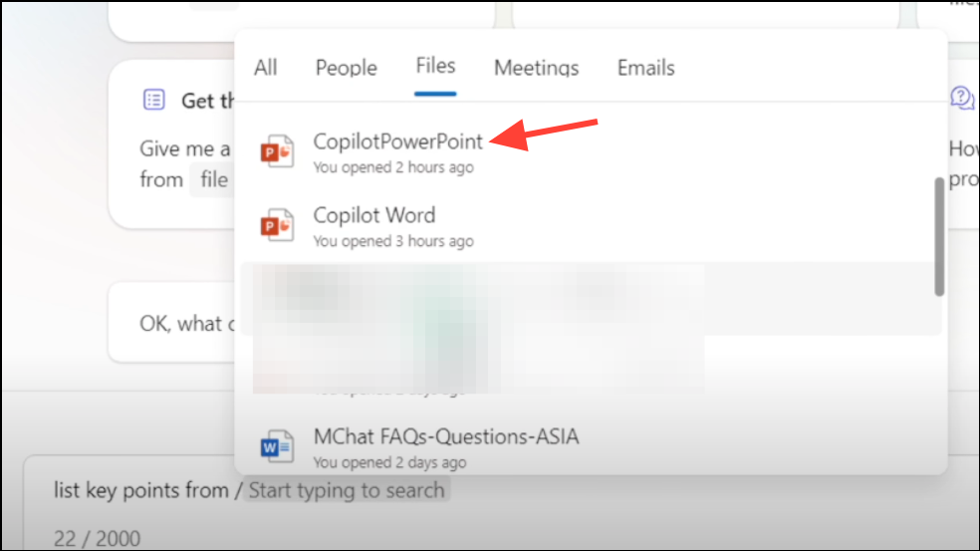Click the chat question icon at right edge
Image resolution: width=980 pixels, height=551 pixels.
click(962, 99)
